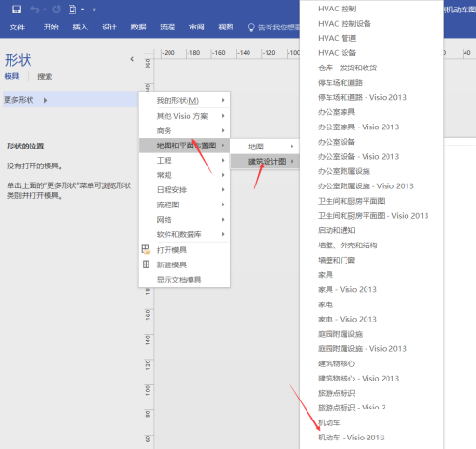Select 停车场和道路 - Visio 2013 stencil
The height and width of the screenshot is (449, 476).
(x=362, y=97)
